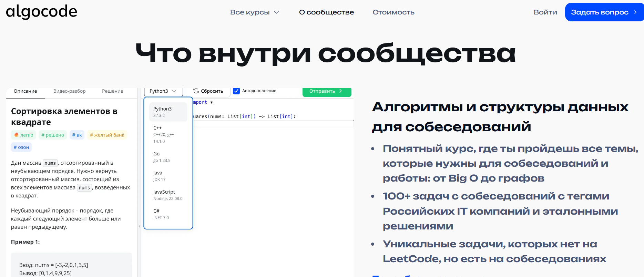Click the # озон tag
This screenshot has width=644, height=277.
point(21,147)
